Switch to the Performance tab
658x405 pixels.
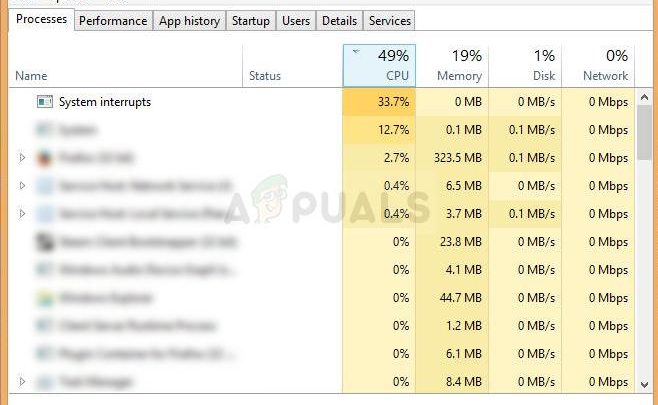pyautogui.click(x=113, y=21)
